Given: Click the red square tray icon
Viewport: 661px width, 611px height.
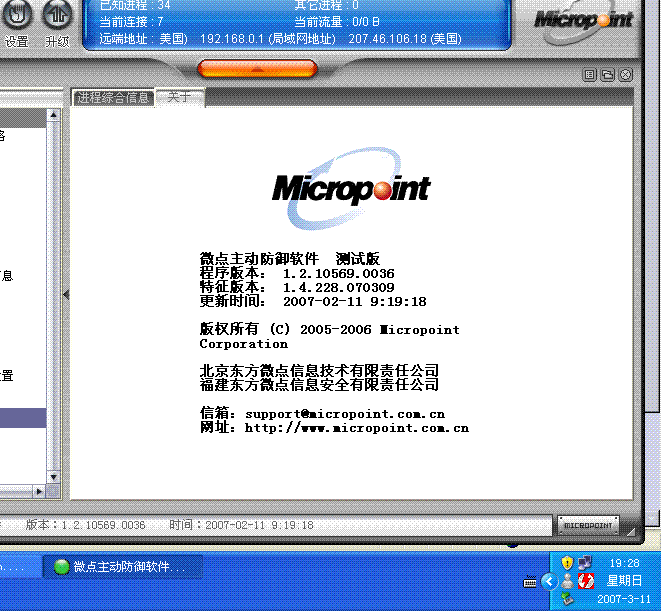Looking at the screenshot, I should click(586, 581).
